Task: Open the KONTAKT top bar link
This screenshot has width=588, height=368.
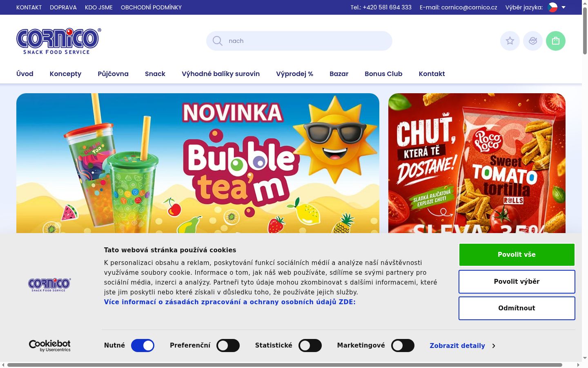Action: tap(29, 7)
